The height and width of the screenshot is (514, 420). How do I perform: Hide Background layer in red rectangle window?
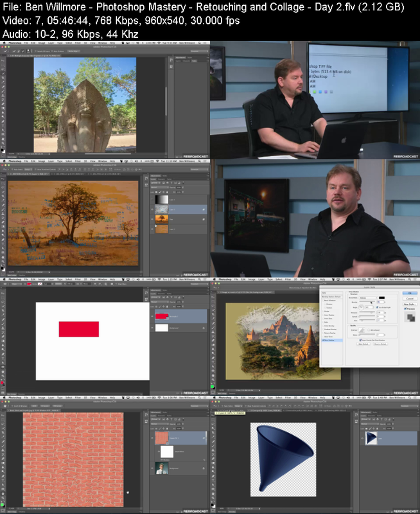click(152, 328)
